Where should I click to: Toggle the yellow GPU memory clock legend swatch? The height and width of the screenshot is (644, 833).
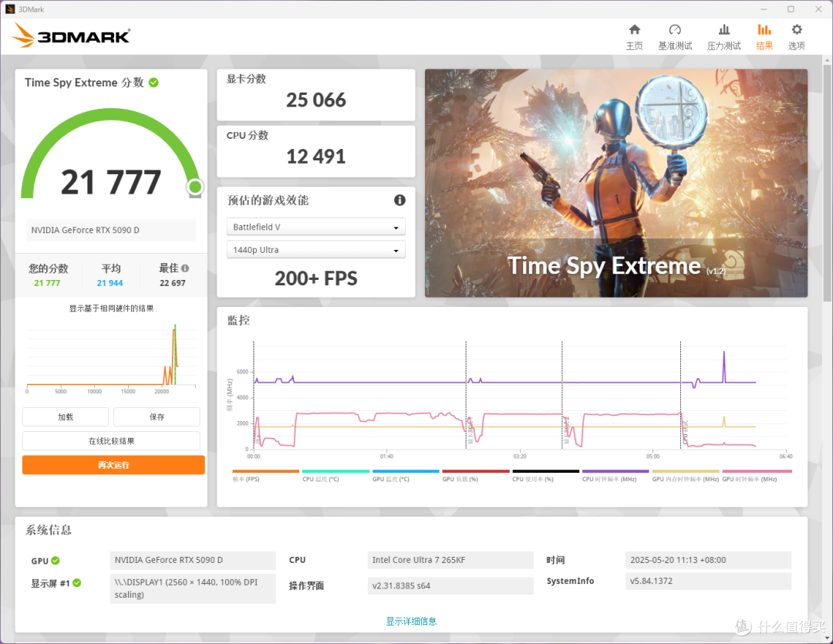pyautogui.click(x=686, y=471)
